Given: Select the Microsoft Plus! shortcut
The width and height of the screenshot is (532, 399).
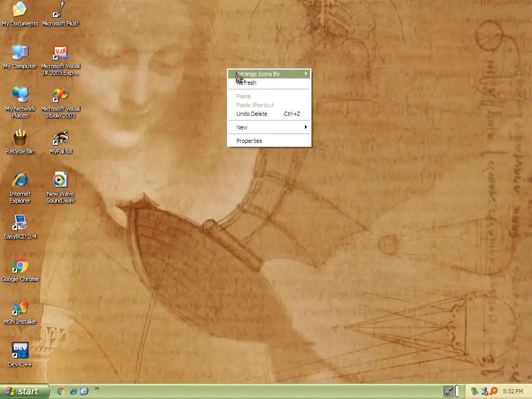Looking at the screenshot, I should [x=60, y=14].
